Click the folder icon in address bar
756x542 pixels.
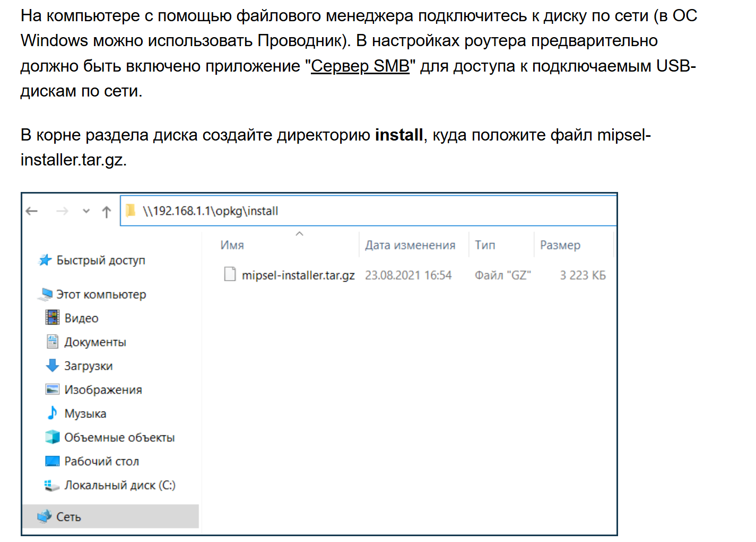[x=131, y=211]
